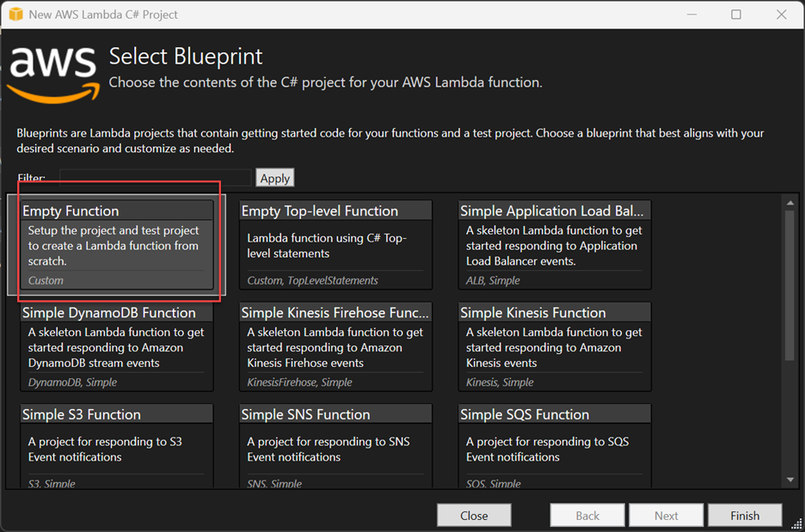Click the Finish button
This screenshot has width=805, height=532.
(745, 515)
